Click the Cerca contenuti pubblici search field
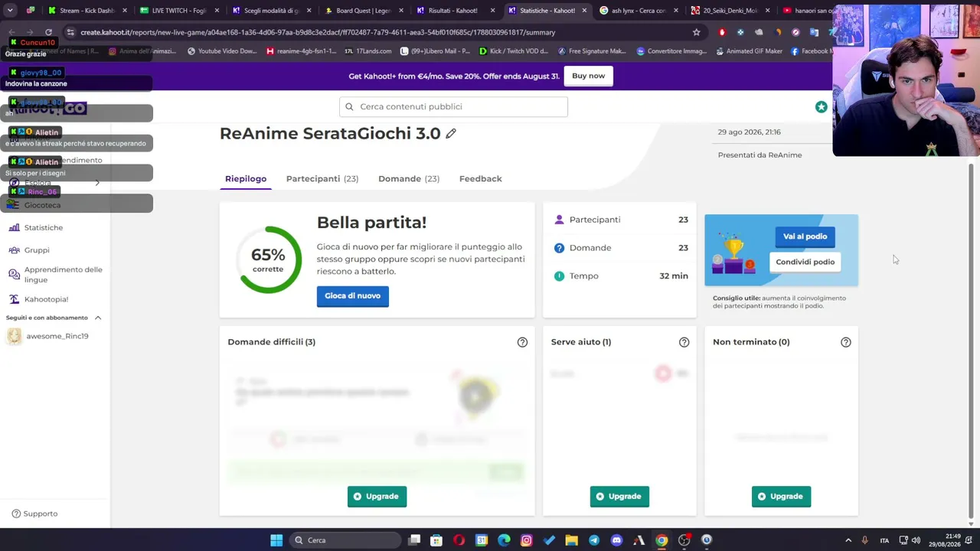This screenshot has width=980, height=551. click(x=453, y=107)
